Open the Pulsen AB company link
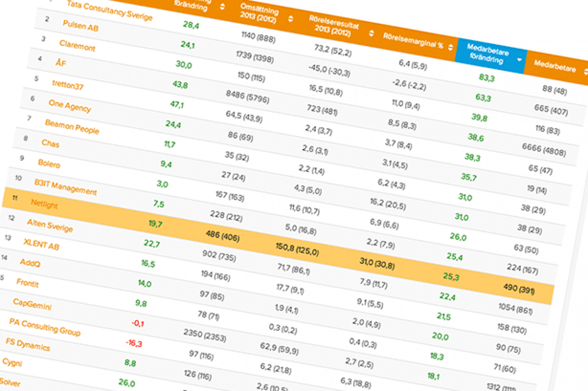The image size is (588, 391). [80, 26]
